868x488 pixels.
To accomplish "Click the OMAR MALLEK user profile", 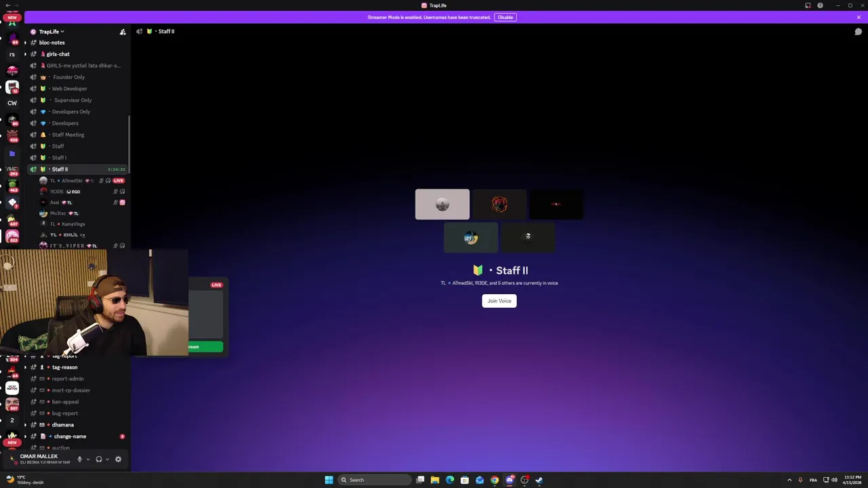I will coord(38,459).
